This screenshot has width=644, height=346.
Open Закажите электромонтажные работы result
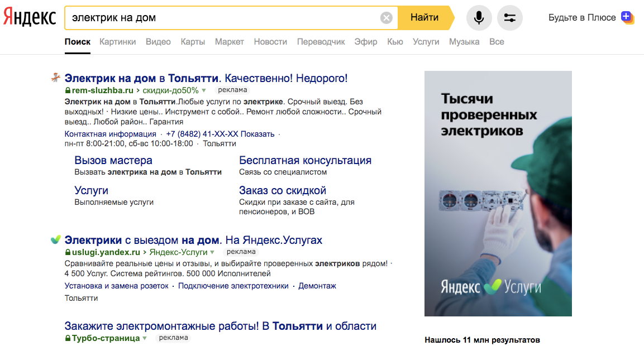click(221, 326)
